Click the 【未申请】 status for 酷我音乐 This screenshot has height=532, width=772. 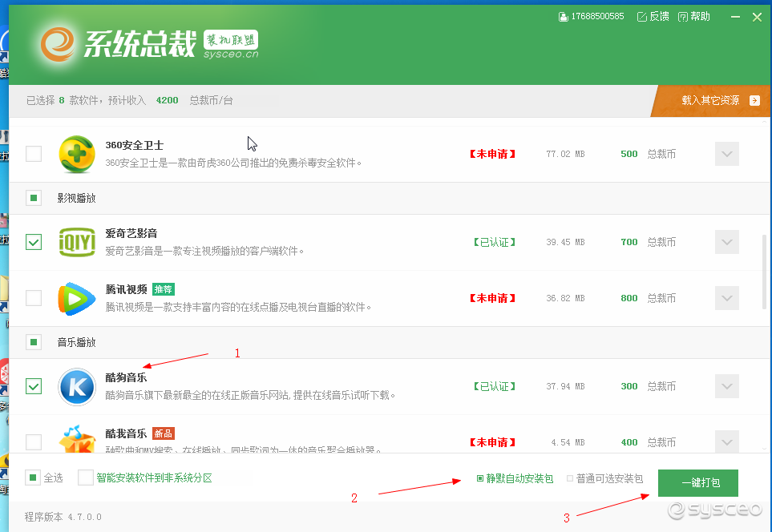(x=492, y=442)
